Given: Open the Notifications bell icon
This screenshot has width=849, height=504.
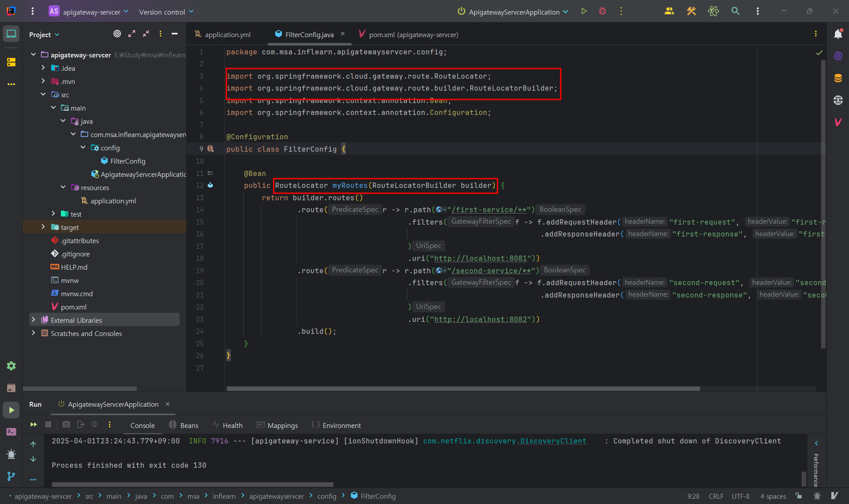Looking at the screenshot, I should 838,34.
